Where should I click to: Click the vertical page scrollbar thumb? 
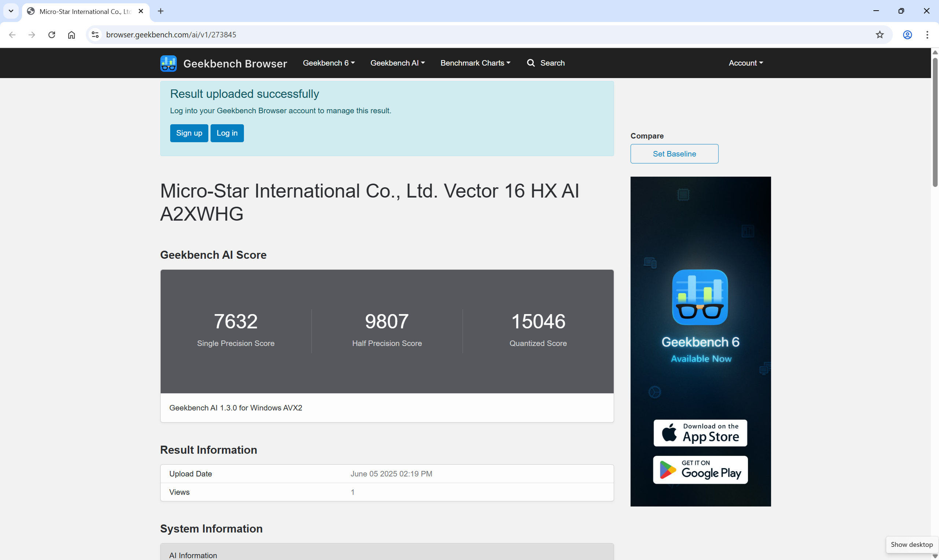[x=935, y=122]
